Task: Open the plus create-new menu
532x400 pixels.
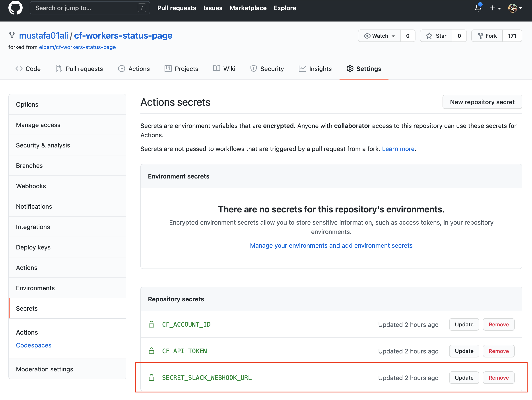Action: click(495, 8)
